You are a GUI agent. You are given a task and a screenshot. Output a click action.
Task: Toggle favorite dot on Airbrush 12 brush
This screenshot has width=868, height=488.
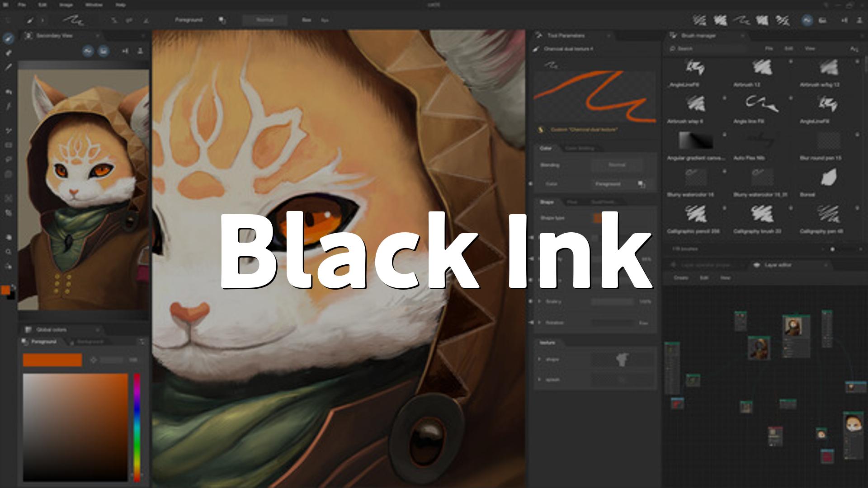pyautogui.click(x=791, y=61)
